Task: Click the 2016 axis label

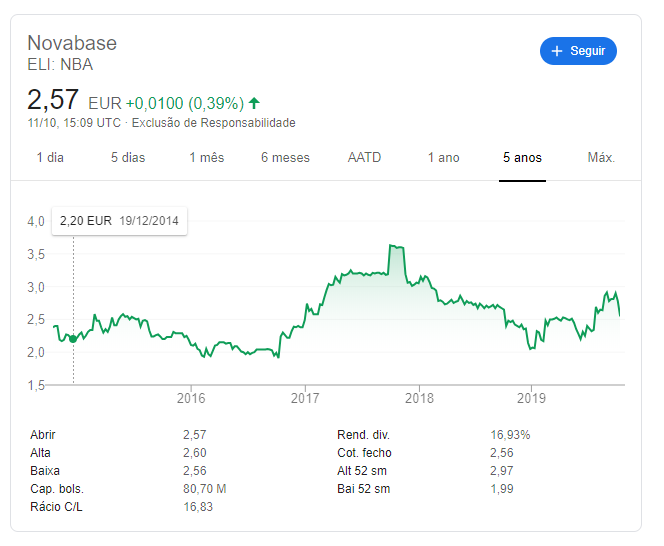Action: 191,398
